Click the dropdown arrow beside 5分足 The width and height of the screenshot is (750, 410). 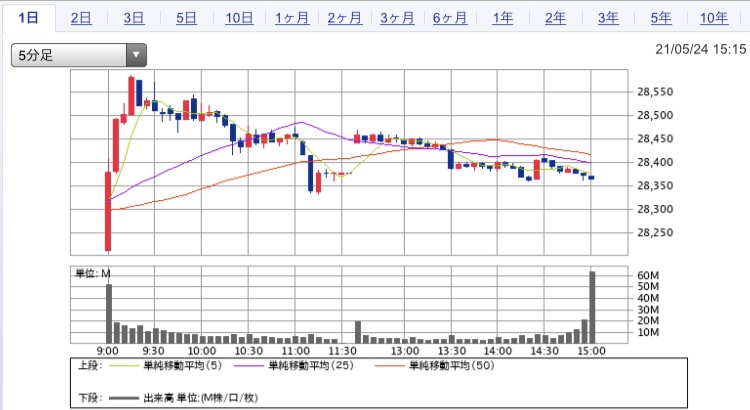coord(136,55)
